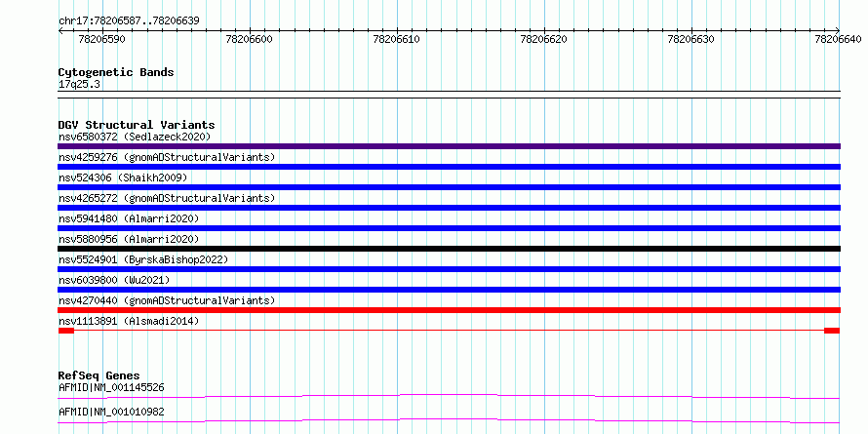Click the nsv4259276 (gnomADStructuralVariants) label
This screenshot has height=434, width=868.
tap(167, 157)
